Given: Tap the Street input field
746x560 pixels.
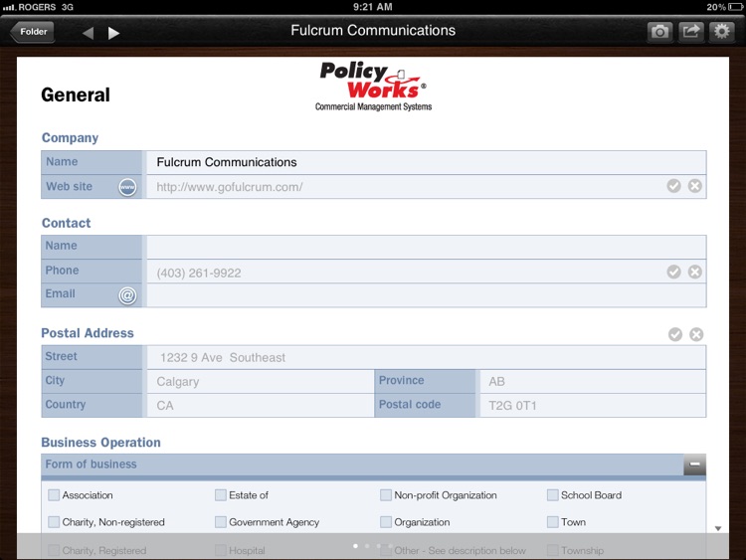Looking at the screenshot, I should (x=427, y=357).
